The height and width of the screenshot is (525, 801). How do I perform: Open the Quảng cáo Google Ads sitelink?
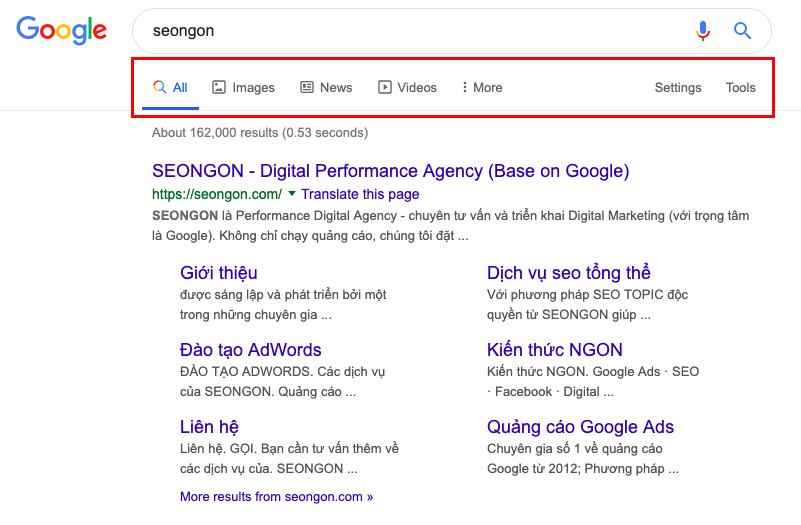580,427
